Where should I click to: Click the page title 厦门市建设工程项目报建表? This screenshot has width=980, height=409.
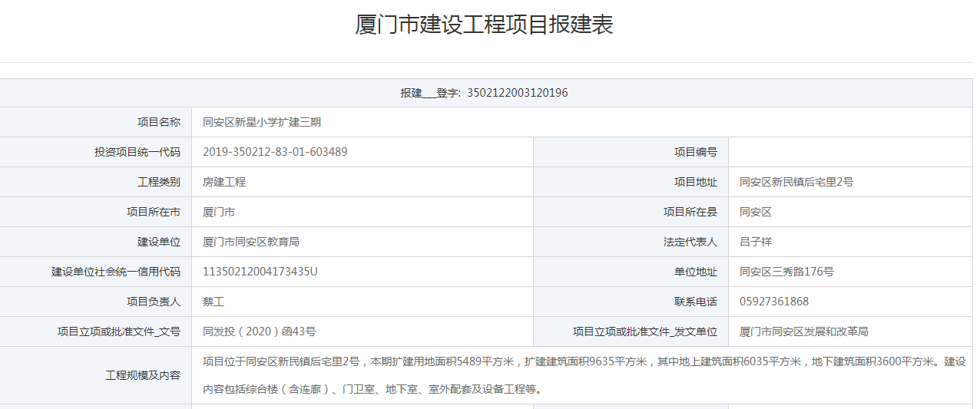[484, 25]
